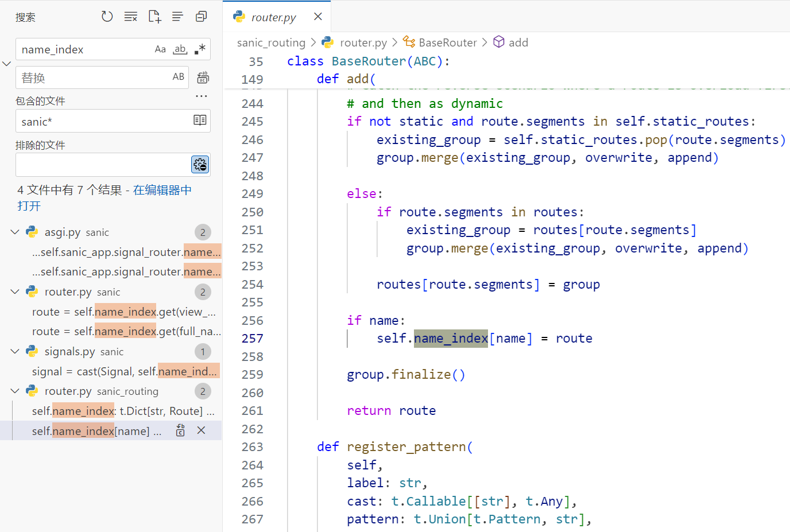Collapse router.py sanic_routing results group
The height and width of the screenshot is (532, 790).
click(15, 391)
